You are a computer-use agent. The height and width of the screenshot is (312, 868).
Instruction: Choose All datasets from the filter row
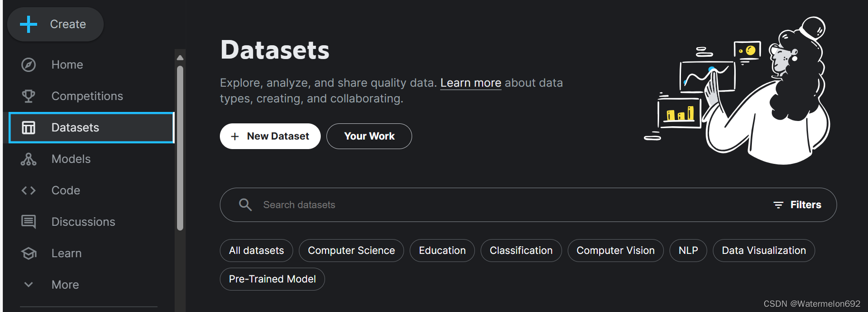(x=256, y=250)
